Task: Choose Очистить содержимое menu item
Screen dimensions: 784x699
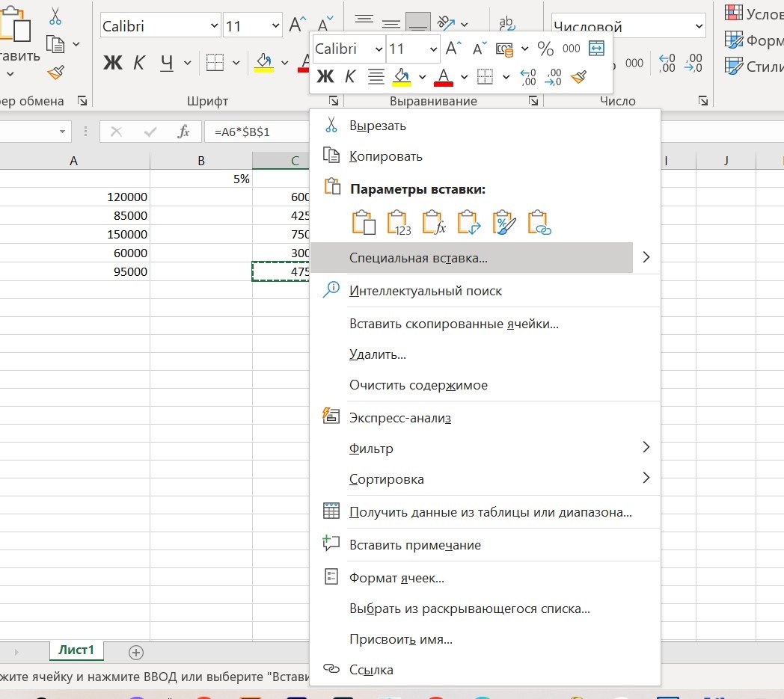Action: tap(485, 385)
